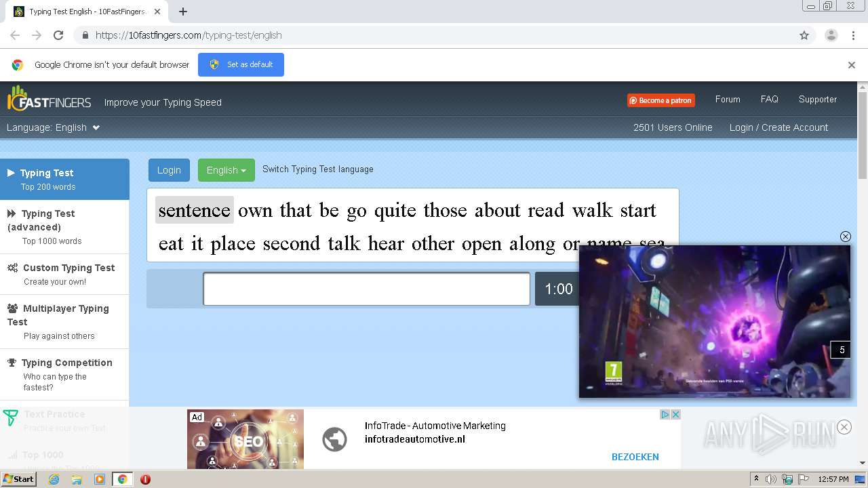This screenshot has height=488, width=868.
Task: Open Custom Typing Test
Action: (64, 274)
